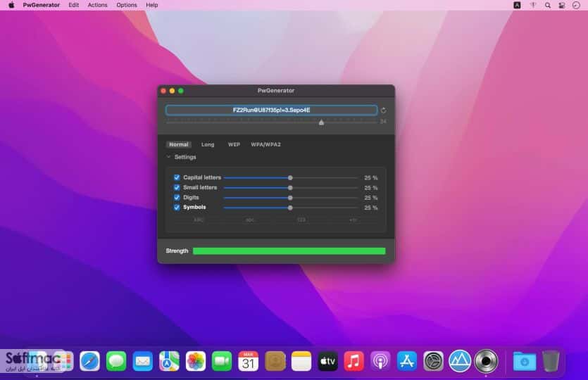Click the Digits percentage slider

click(x=291, y=198)
